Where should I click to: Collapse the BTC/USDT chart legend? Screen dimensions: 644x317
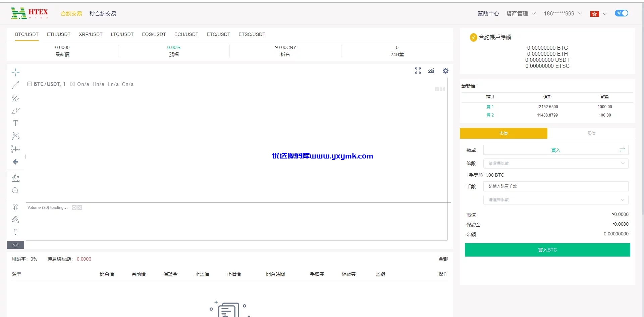(x=30, y=84)
